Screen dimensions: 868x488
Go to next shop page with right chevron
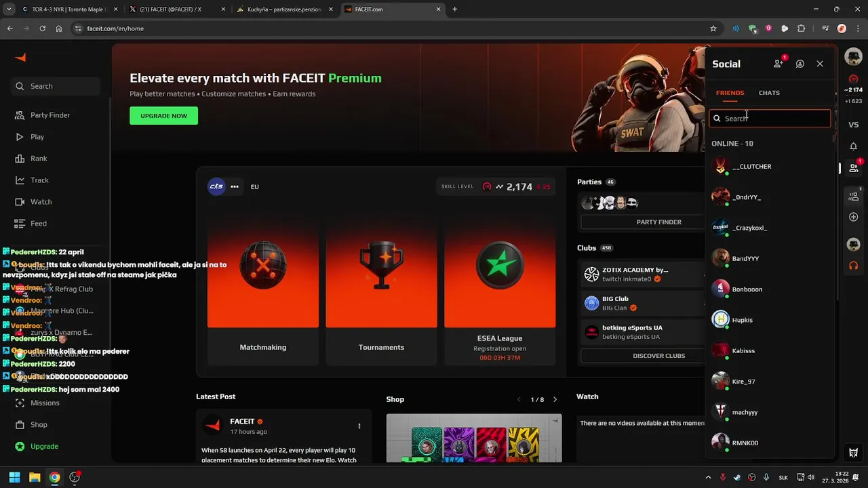(555, 400)
